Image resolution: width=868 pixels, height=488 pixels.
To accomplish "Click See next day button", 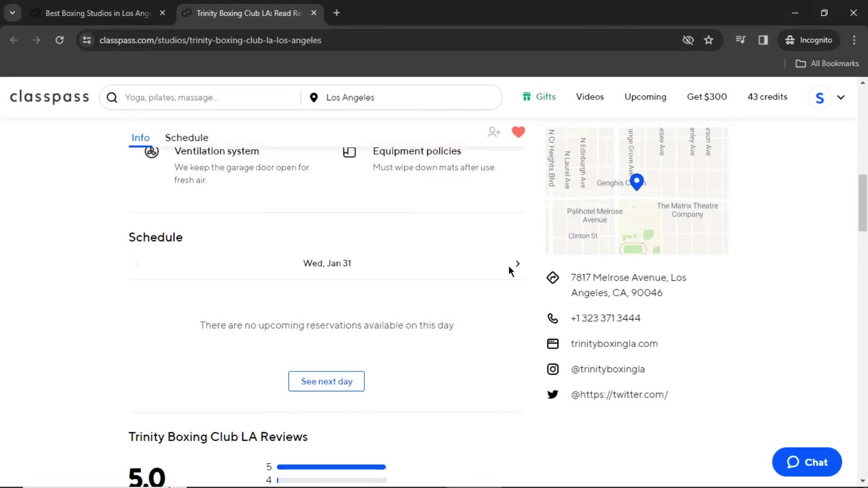I will click(326, 381).
